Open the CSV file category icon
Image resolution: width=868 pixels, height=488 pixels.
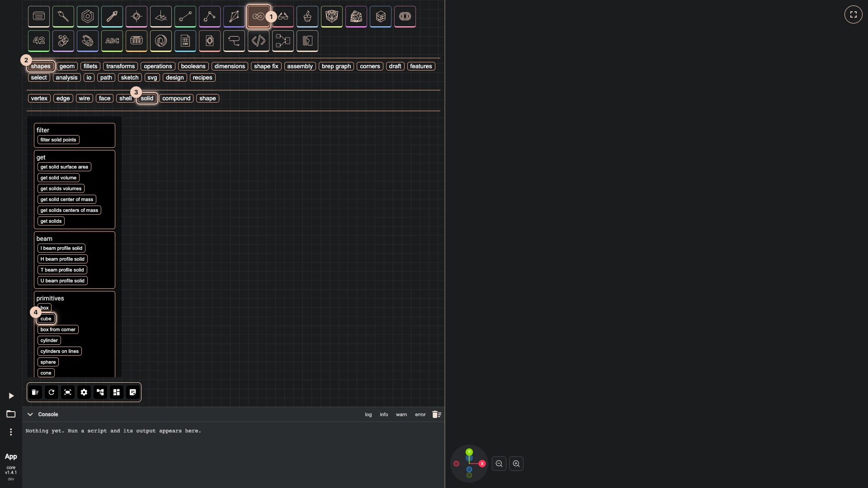185,41
